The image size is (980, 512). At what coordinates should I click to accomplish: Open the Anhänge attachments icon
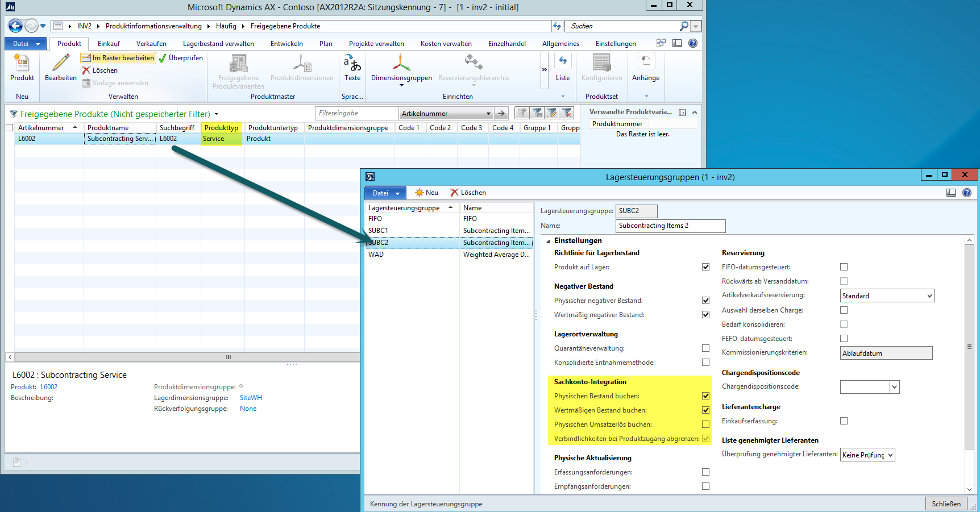point(646,63)
